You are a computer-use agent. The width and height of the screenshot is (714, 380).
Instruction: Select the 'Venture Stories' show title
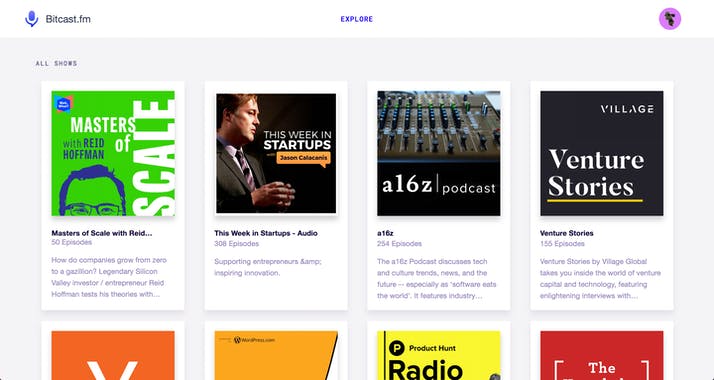(567, 233)
